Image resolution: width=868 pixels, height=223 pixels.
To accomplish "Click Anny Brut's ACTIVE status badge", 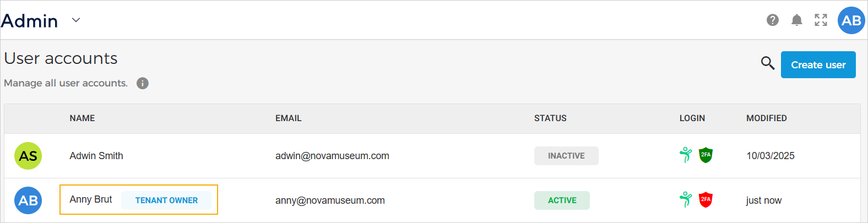I will pyautogui.click(x=562, y=200).
